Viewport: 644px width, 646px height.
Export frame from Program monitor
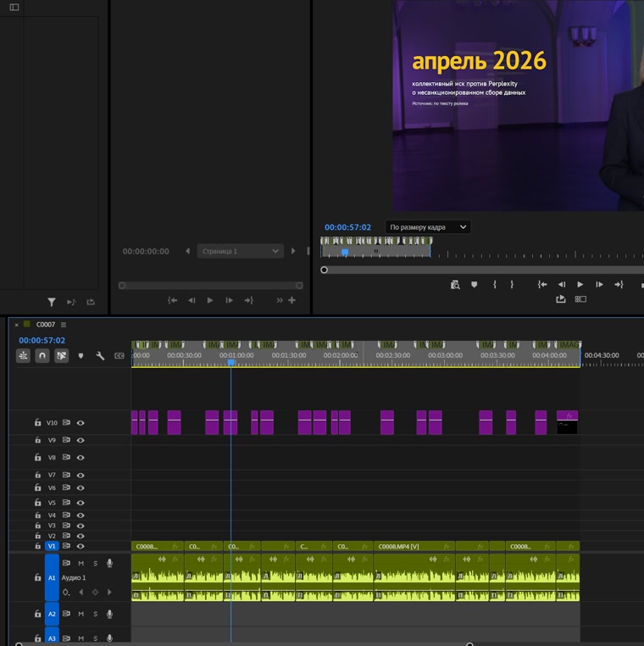[x=561, y=299]
